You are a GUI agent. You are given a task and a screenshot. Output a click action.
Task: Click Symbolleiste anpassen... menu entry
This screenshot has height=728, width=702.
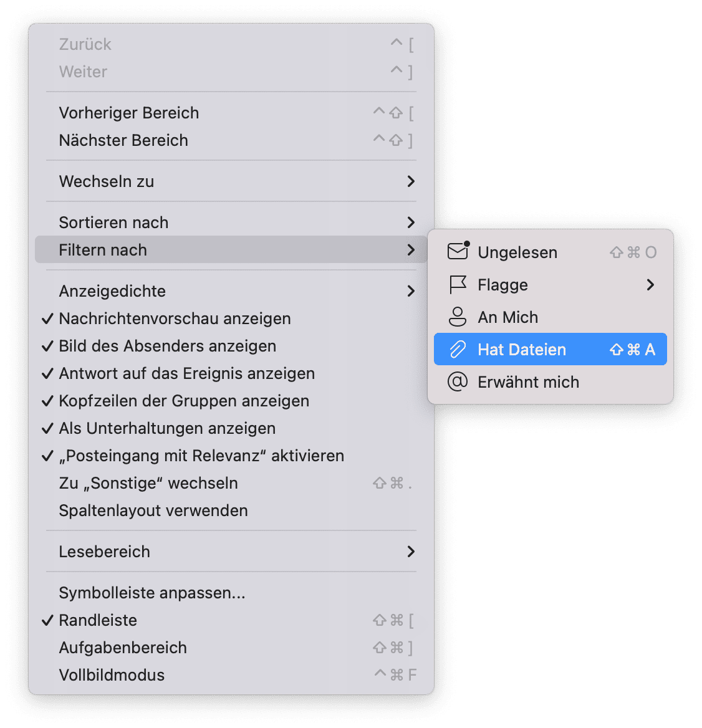tap(152, 593)
